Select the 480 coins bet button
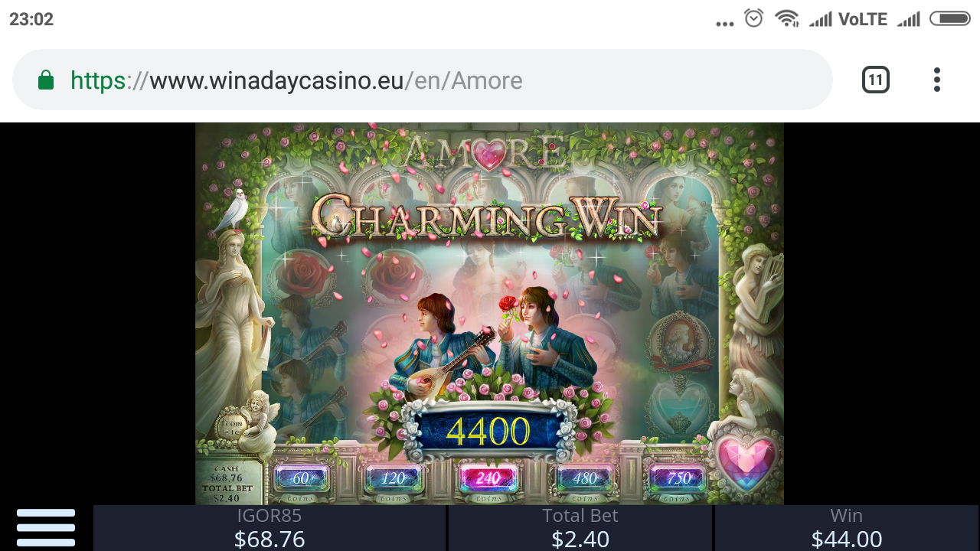This screenshot has width=980, height=551. 585,478
